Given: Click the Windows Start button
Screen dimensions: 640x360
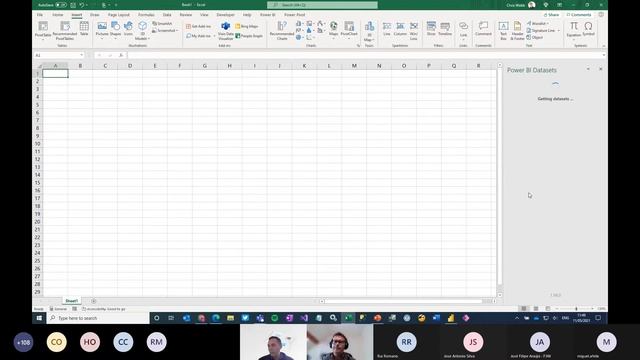Looking at the screenshot, I should point(39,318).
